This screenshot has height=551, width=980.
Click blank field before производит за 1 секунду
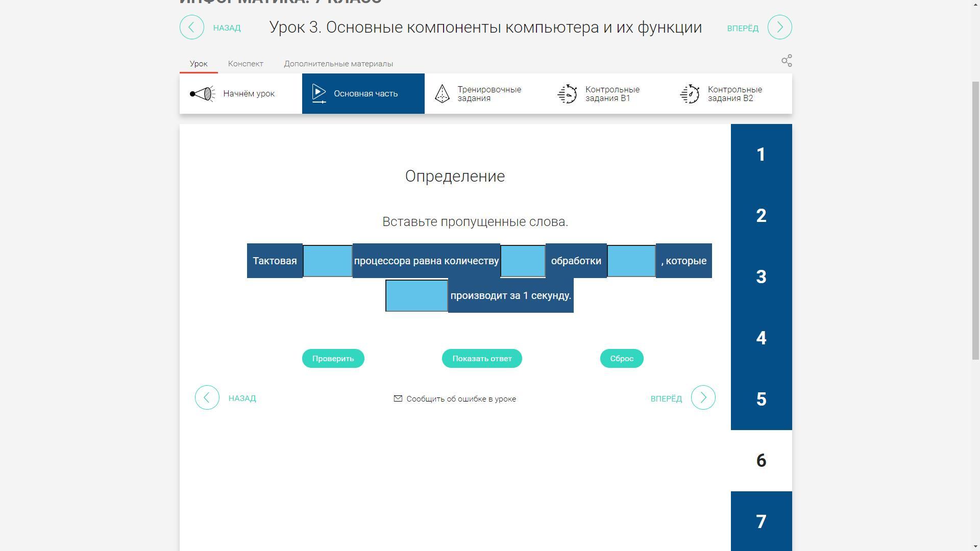click(x=416, y=295)
